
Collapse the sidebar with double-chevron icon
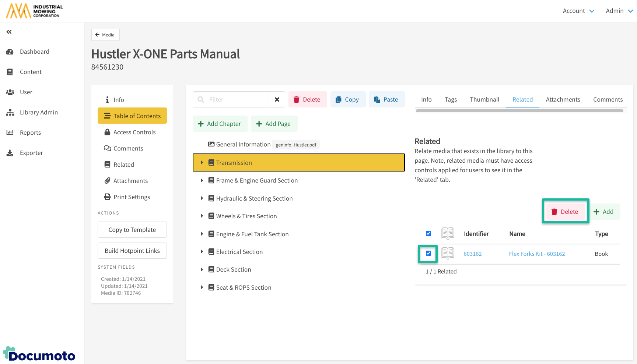tap(9, 32)
